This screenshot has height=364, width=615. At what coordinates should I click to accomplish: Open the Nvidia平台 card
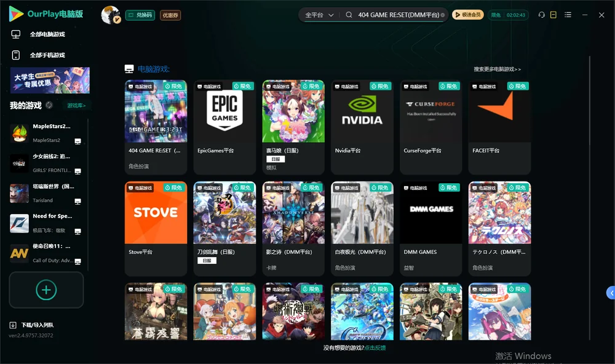[x=362, y=127]
